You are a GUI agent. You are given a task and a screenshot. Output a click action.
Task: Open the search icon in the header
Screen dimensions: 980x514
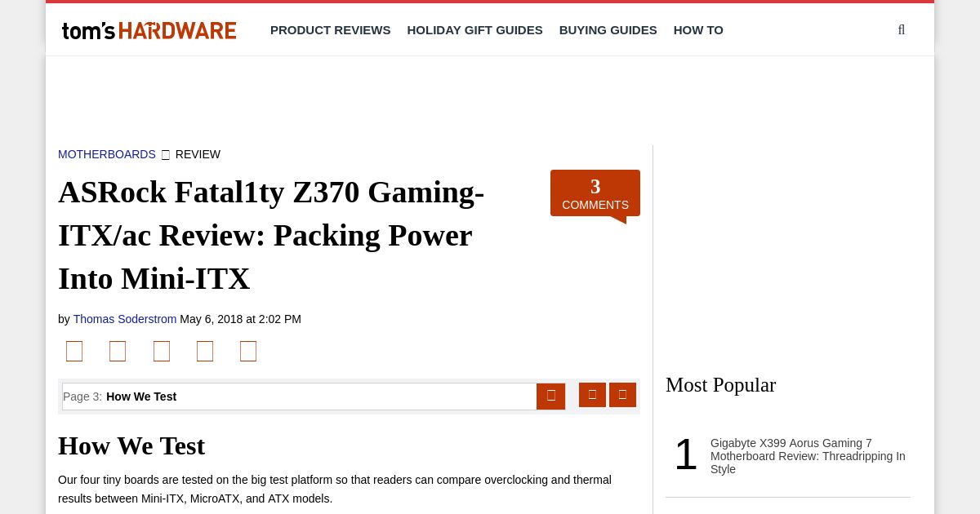(902, 30)
